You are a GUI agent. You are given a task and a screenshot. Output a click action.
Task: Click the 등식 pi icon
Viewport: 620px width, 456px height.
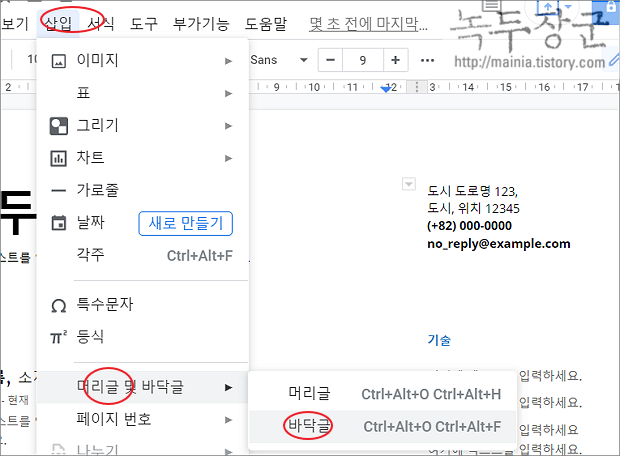click(x=59, y=337)
